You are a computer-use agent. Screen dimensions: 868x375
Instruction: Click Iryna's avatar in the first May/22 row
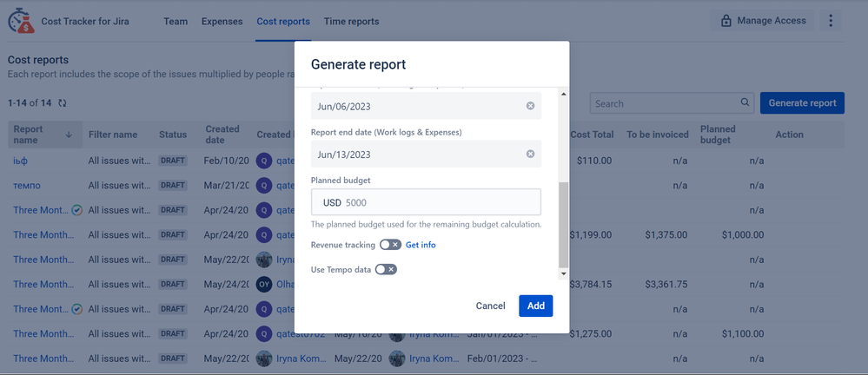pos(264,260)
